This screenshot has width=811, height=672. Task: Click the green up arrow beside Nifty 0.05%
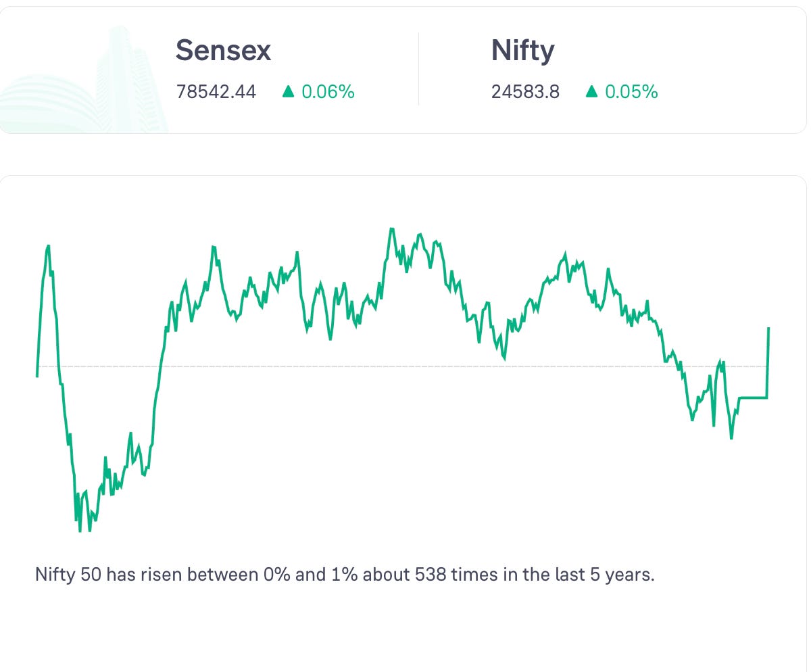(592, 91)
